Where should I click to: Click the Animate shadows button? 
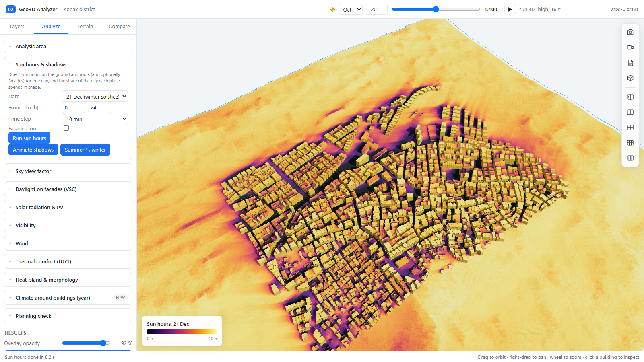tap(33, 150)
